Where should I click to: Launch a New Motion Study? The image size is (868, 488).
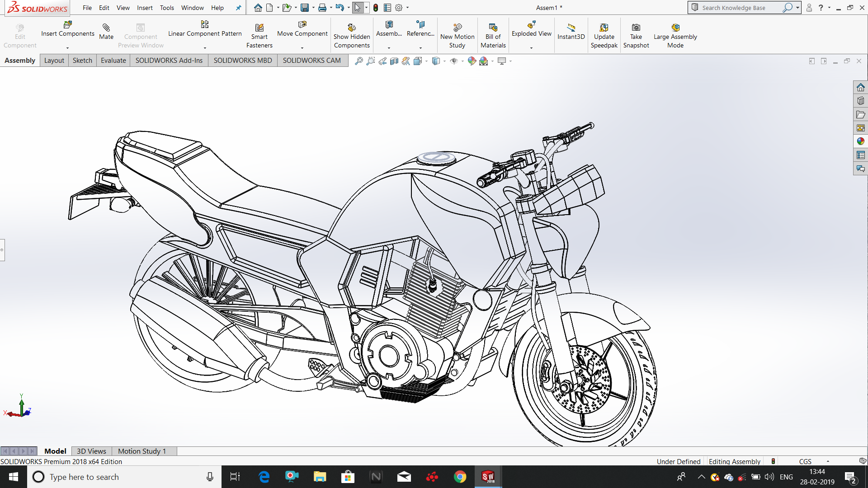pyautogui.click(x=457, y=34)
